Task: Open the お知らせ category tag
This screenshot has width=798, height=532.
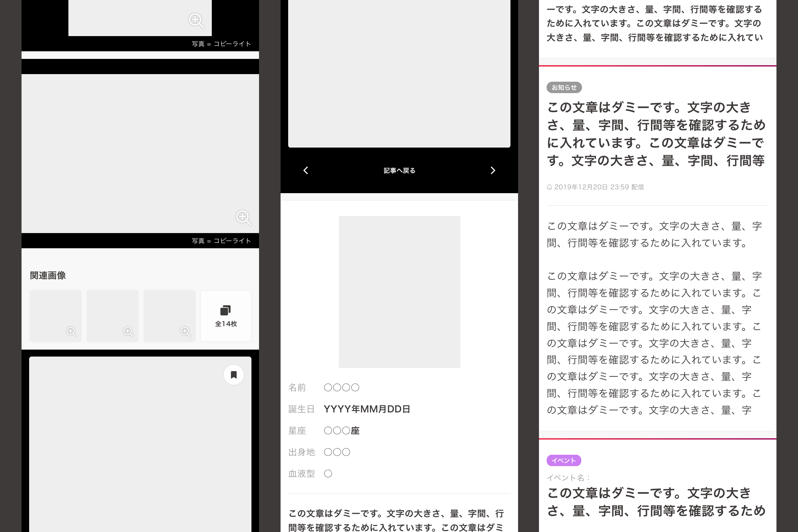Action: click(x=564, y=87)
